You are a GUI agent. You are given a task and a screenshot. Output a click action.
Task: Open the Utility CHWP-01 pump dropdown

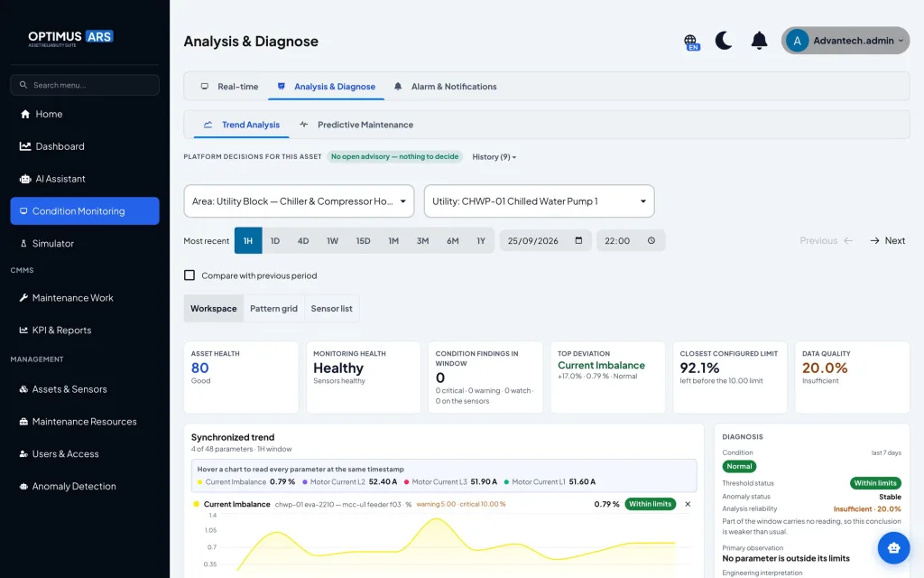539,201
